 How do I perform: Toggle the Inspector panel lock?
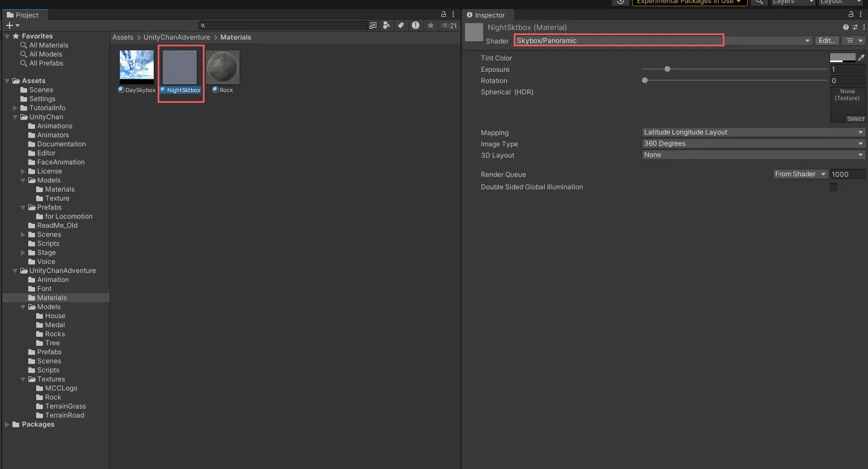point(851,15)
